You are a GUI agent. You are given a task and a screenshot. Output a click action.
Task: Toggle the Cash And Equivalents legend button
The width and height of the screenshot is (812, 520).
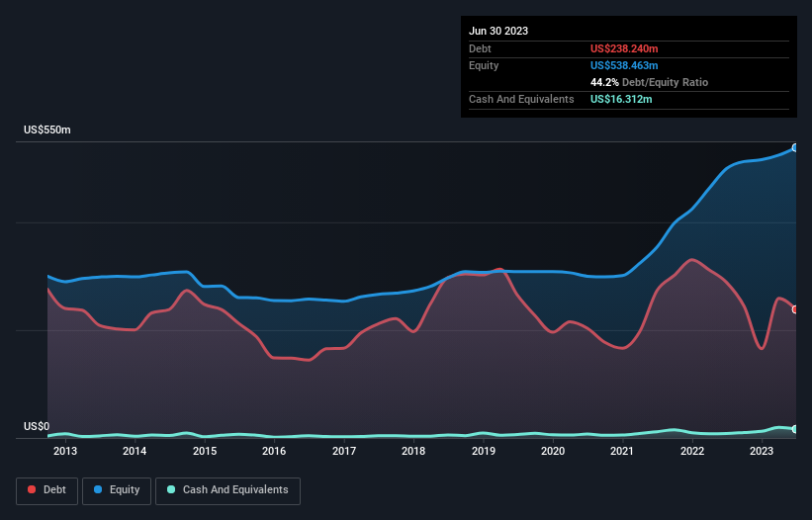[227, 490]
